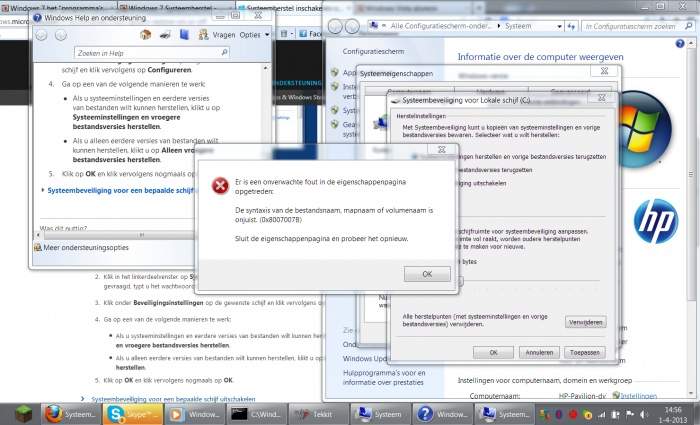The height and width of the screenshot is (425, 700).
Task: Open Firefox Systeem taskbar button
Action: point(71,414)
